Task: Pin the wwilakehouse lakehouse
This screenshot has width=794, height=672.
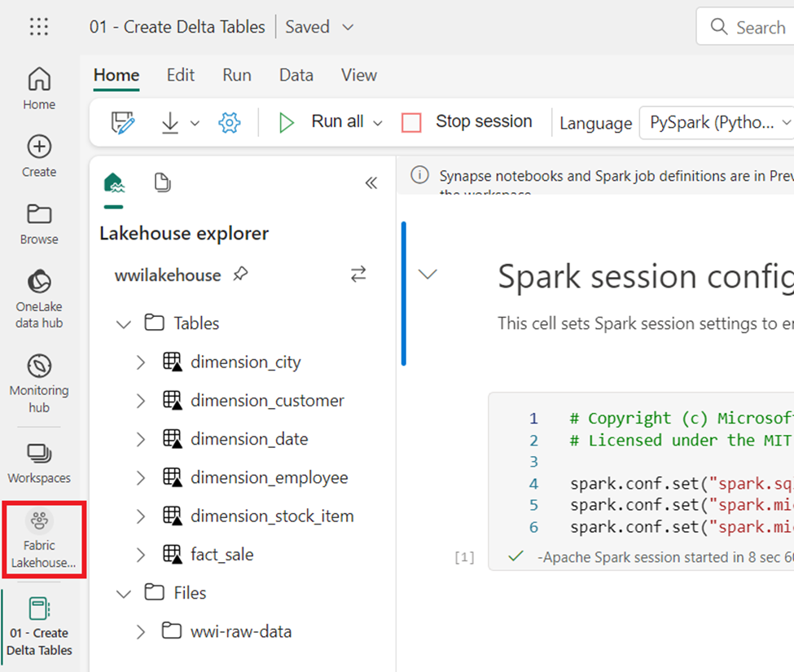Action: 240,274
